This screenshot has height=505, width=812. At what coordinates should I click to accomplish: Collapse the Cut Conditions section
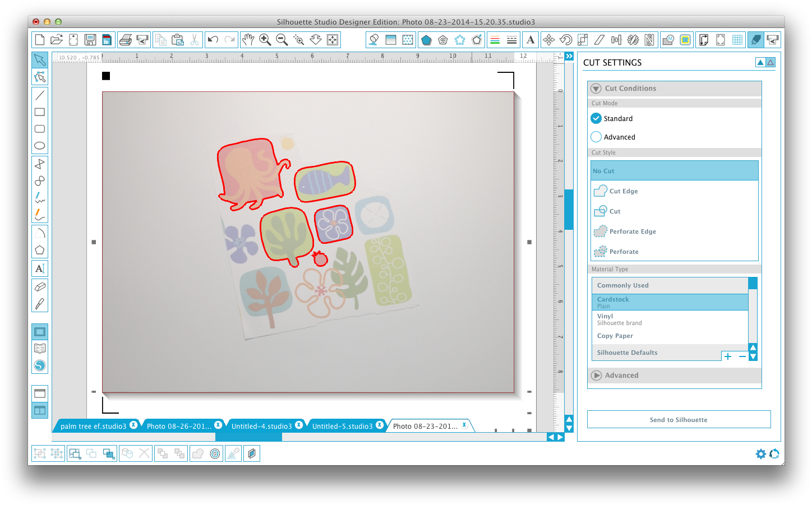pyautogui.click(x=596, y=89)
